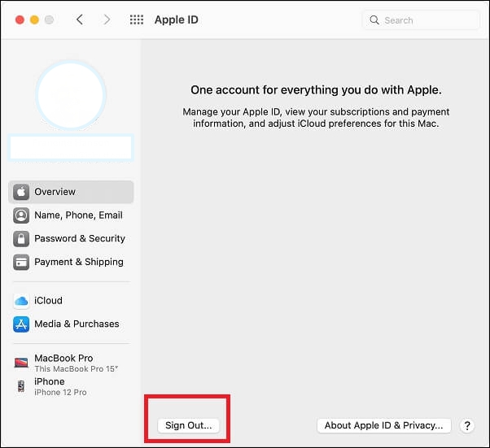This screenshot has width=490, height=448.
Task: Click the Password & Security lock icon
Action: coord(21,239)
